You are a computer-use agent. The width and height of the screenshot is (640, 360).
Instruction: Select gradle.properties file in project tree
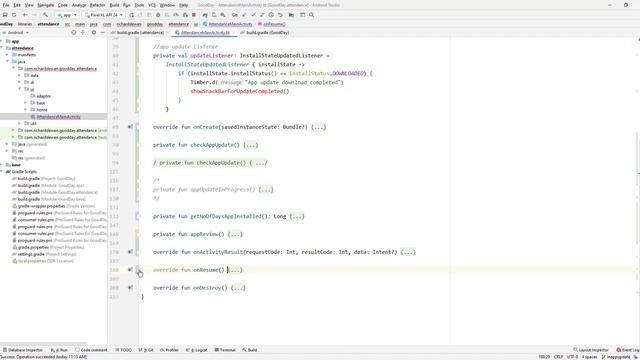[33, 247]
